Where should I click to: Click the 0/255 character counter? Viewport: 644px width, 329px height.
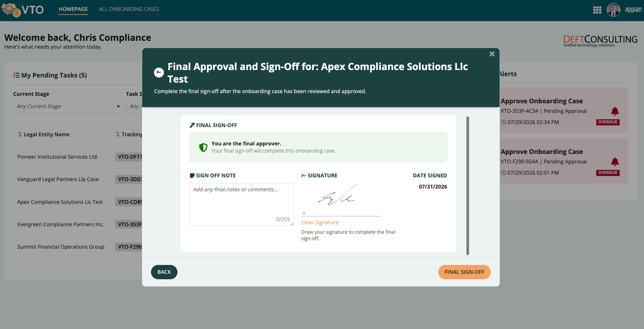click(x=283, y=219)
